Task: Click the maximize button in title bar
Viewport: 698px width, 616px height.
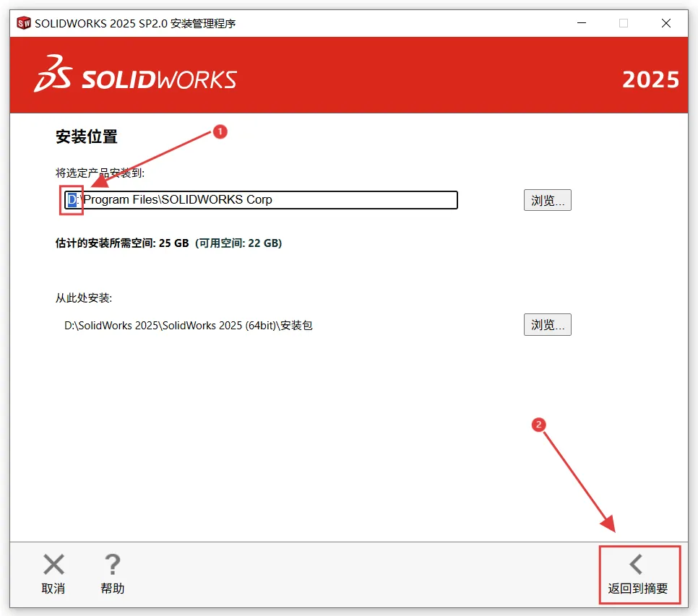Action: [624, 23]
